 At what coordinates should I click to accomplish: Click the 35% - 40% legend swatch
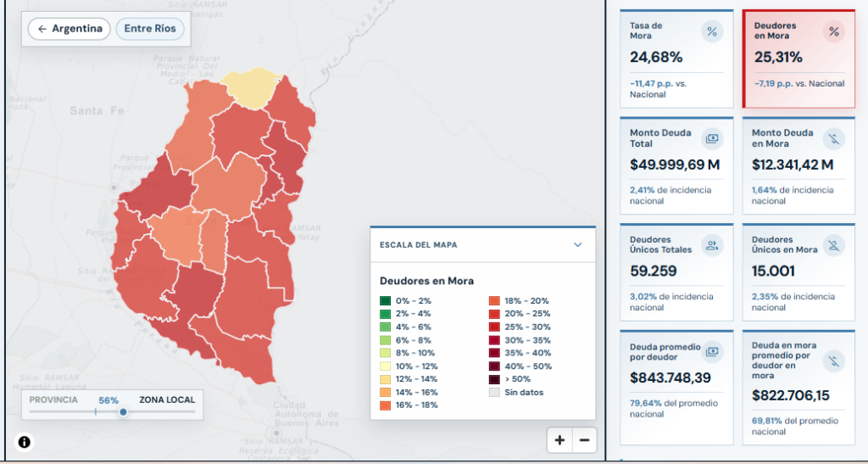click(x=494, y=353)
